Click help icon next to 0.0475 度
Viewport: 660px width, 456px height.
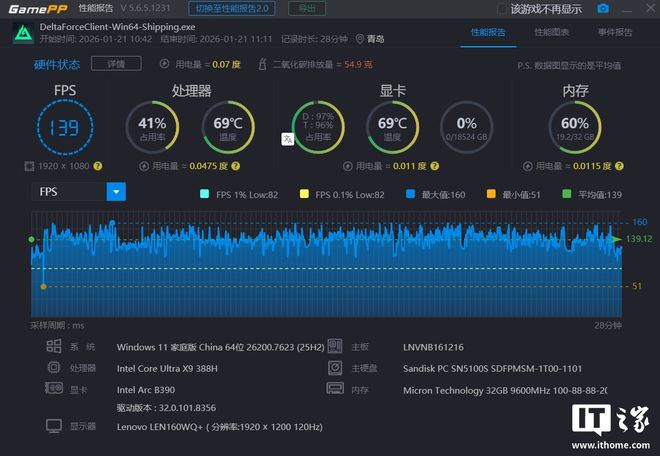[x=236, y=166]
